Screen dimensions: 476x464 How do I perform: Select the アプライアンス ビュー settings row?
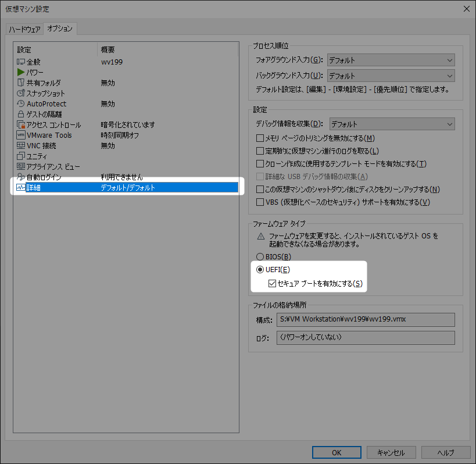[x=126, y=166]
